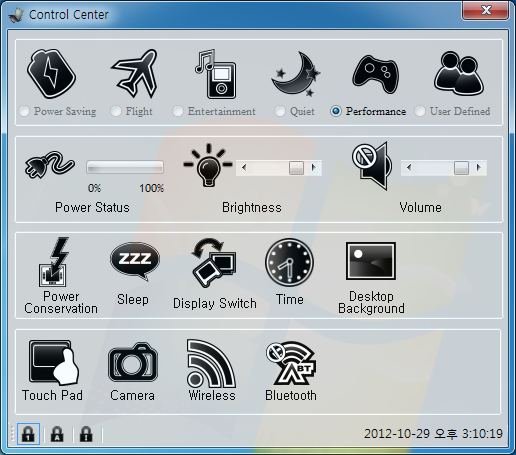Click the 'Time' label text
The height and width of the screenshot is (455, 516).
[290, 300]
